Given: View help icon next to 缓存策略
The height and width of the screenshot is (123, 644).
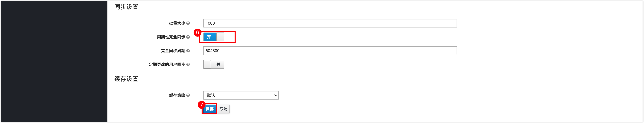Looking at the screenshot, I should (188, 95).
